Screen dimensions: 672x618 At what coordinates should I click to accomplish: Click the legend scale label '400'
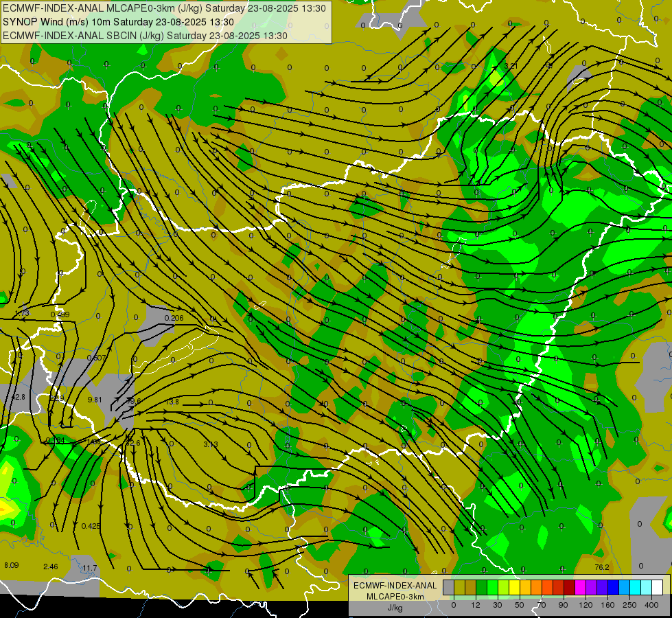click(x=651, y=605)
